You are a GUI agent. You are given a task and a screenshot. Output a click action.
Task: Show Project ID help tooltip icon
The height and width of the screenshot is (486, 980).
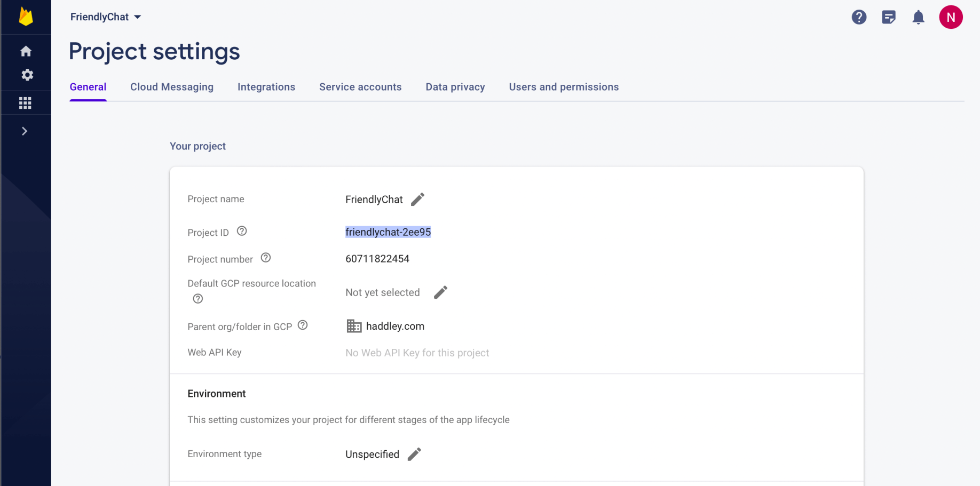242,231
